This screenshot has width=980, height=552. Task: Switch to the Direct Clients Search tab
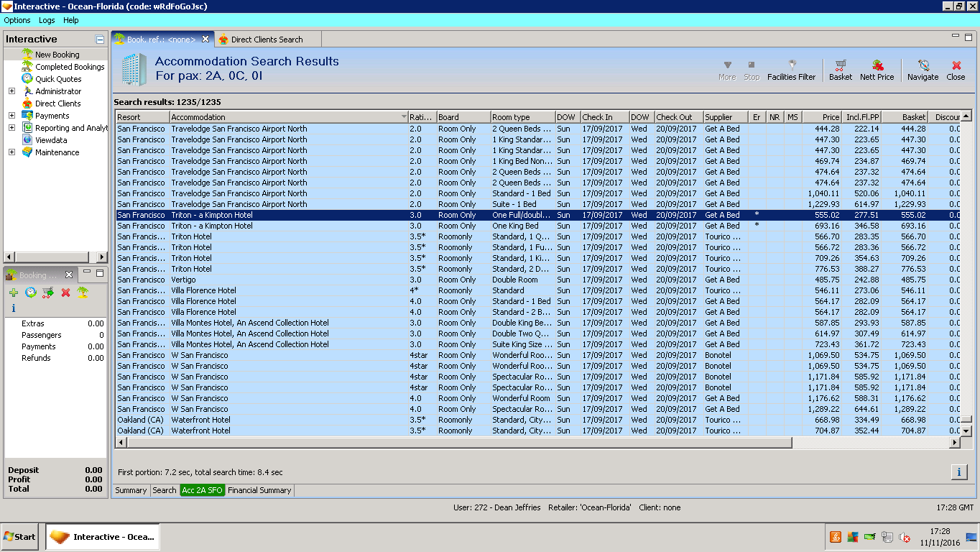point(267,40)
